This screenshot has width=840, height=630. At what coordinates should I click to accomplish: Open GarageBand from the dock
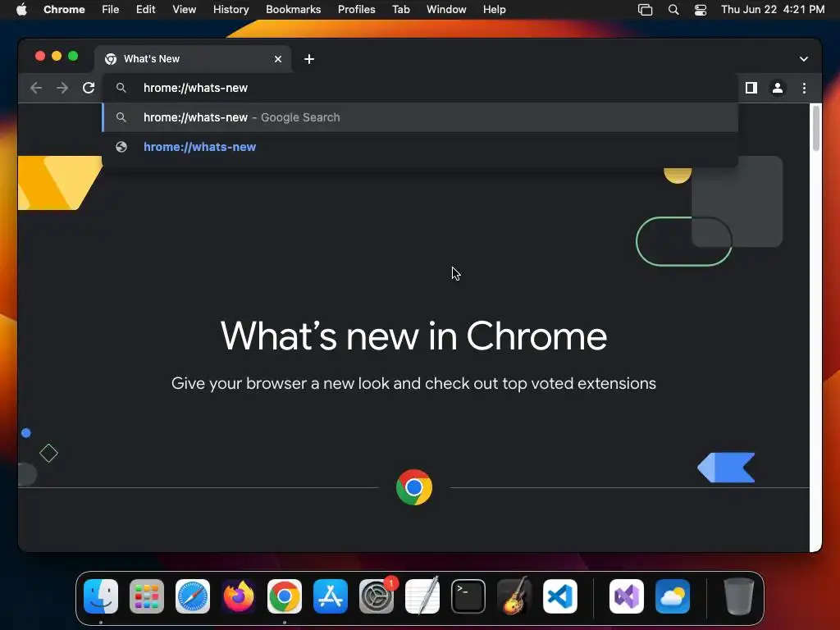point(514,596)
